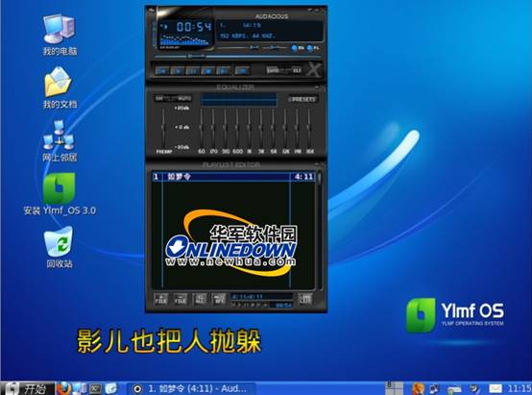Click the volume slider in Audacious

[238, 48]
